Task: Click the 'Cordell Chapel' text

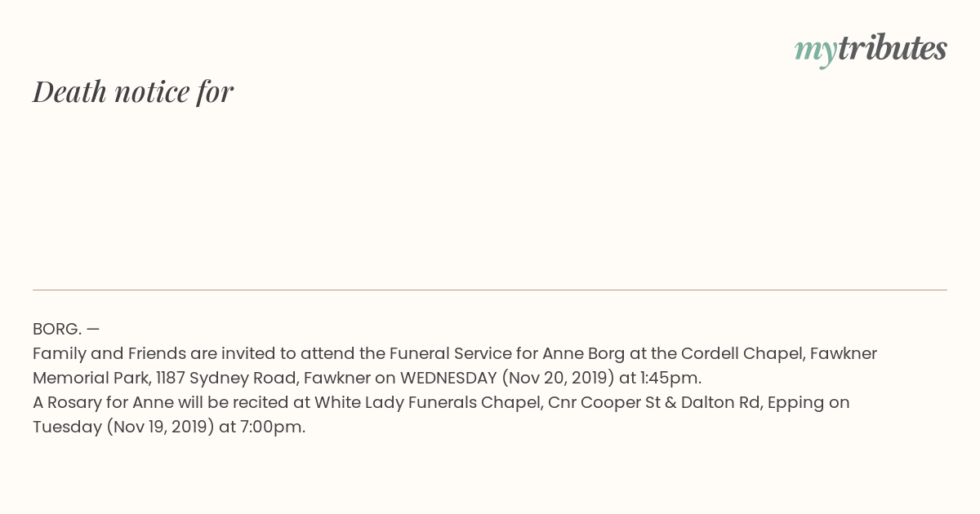Action: click(x=739, y=353)
